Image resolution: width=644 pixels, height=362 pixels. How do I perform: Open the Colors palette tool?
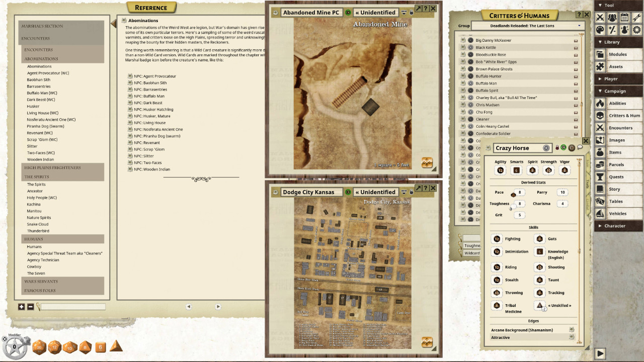tap(600, 30)
